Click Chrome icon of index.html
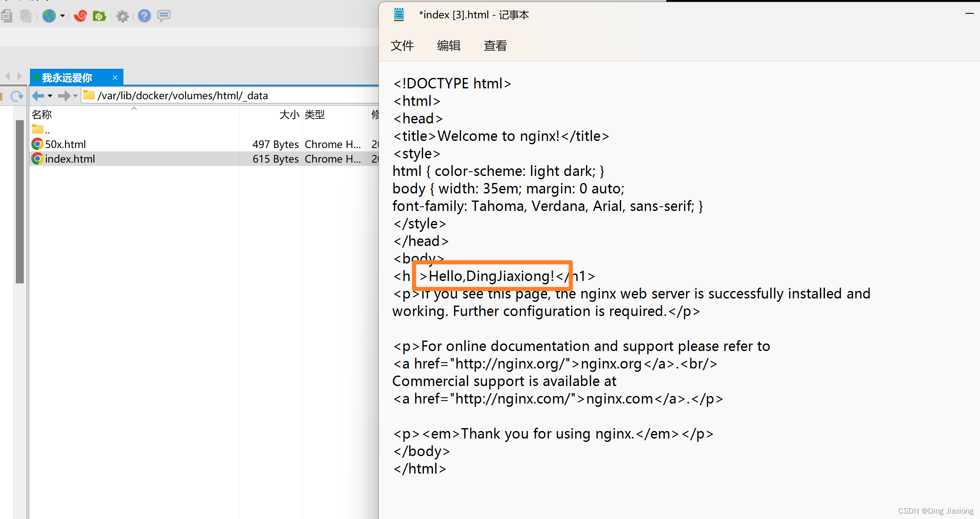The height and width of the screenshot is (519, 980). coord(38,159)
